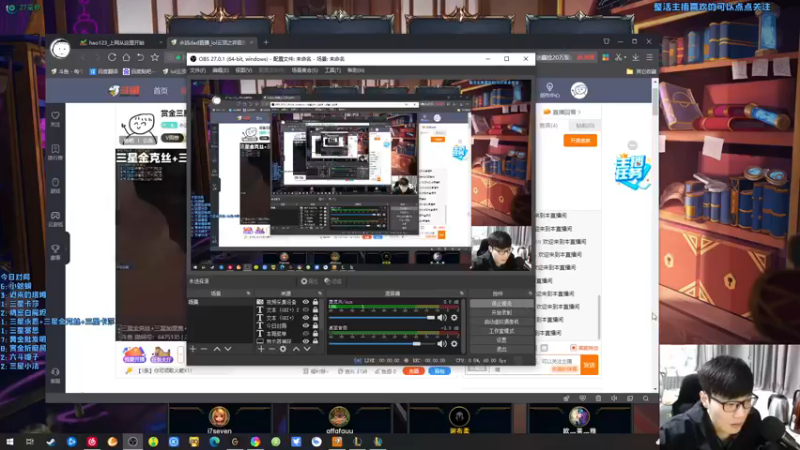Toggle visibility of the fifth source row
This screenshot has height=450, width=800.
(306, 333)
